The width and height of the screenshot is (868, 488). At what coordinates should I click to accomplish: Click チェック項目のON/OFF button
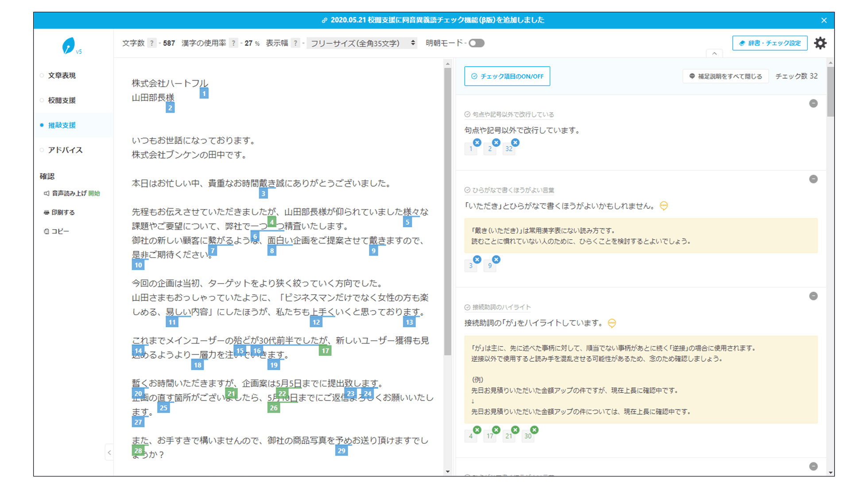[x=507, y=76]
